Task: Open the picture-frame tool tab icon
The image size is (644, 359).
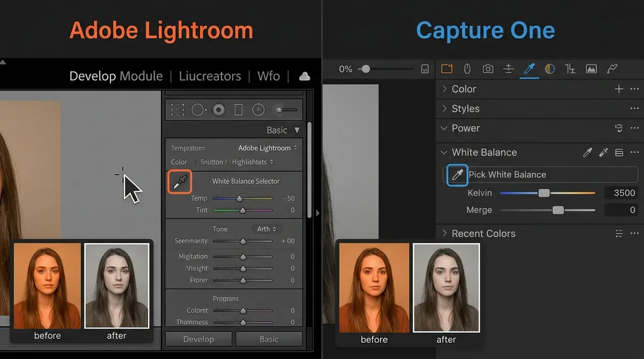Action: (x=591, y=69)
